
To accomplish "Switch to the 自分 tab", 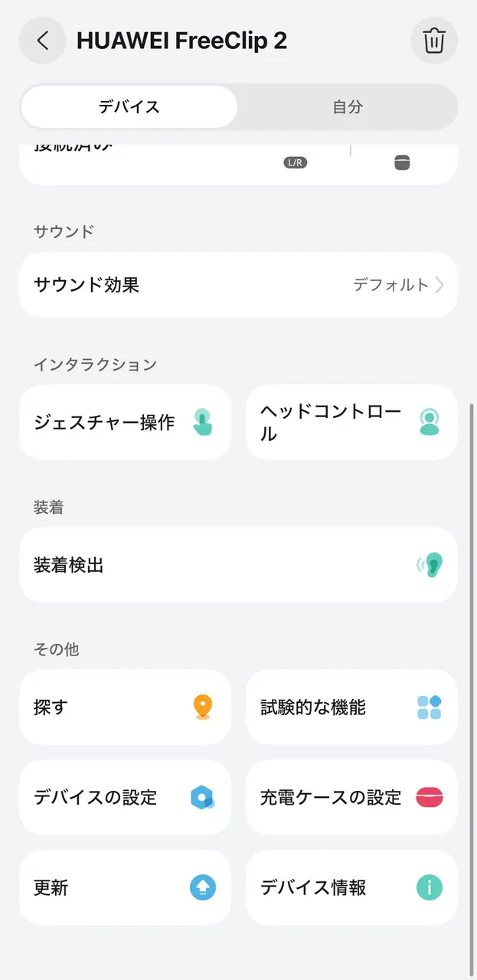I will click(x=348, y=107).
